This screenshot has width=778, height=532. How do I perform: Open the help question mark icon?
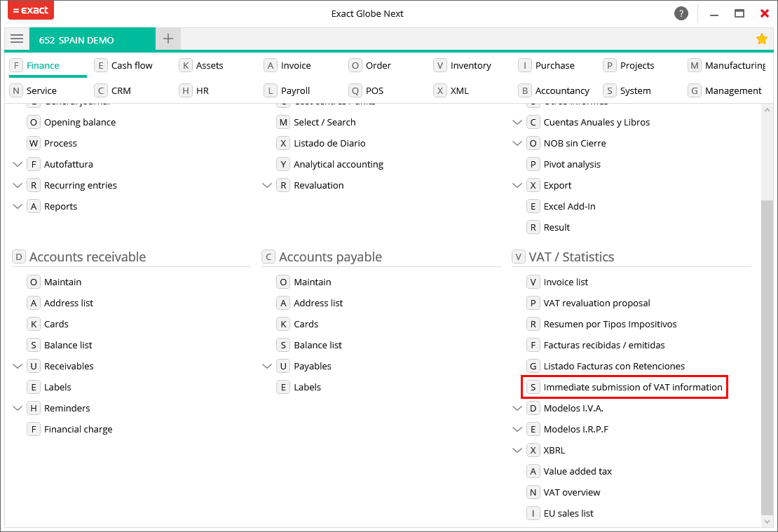click(681, 13)
